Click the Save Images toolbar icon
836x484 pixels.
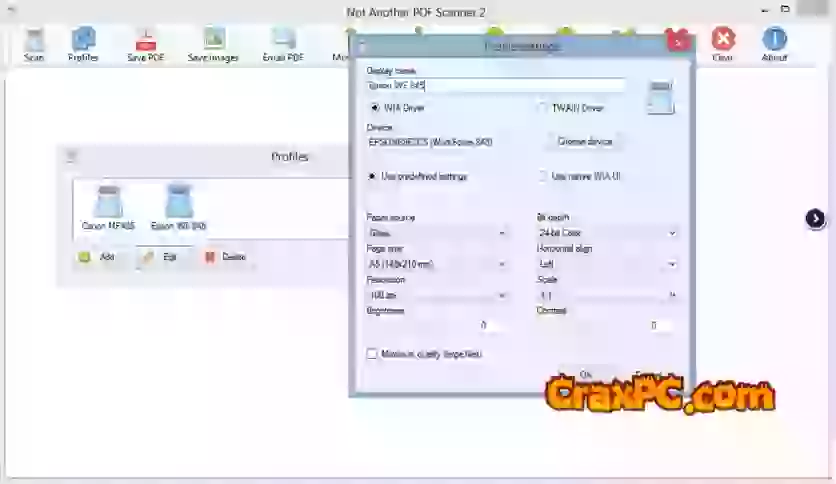click(213, 45)
